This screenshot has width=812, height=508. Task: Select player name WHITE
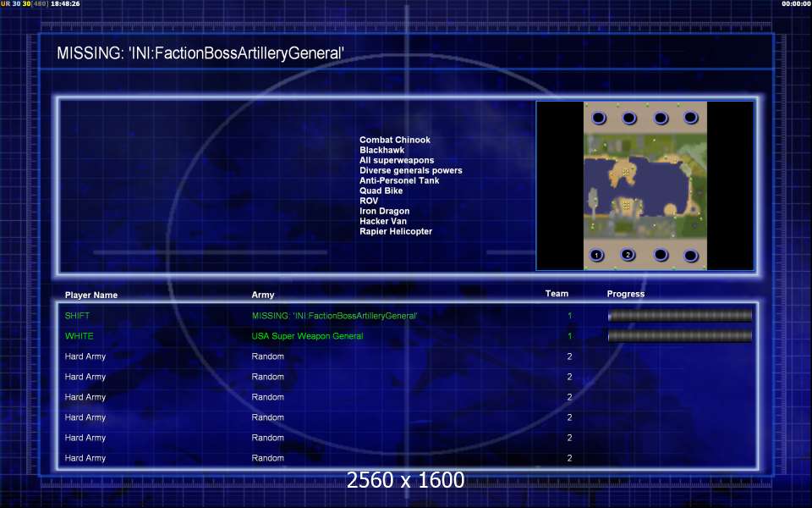80,336
